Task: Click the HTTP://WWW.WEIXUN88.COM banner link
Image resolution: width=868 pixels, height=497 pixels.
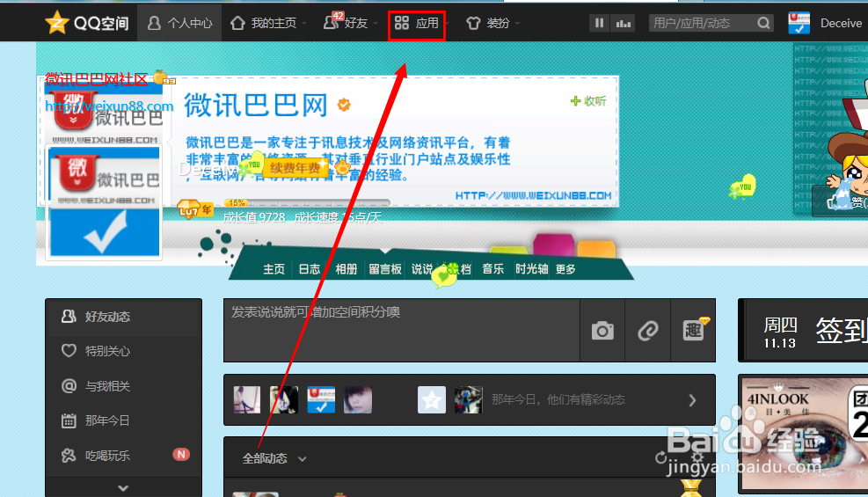Action: pyautogui.click(x=533, y=195)
